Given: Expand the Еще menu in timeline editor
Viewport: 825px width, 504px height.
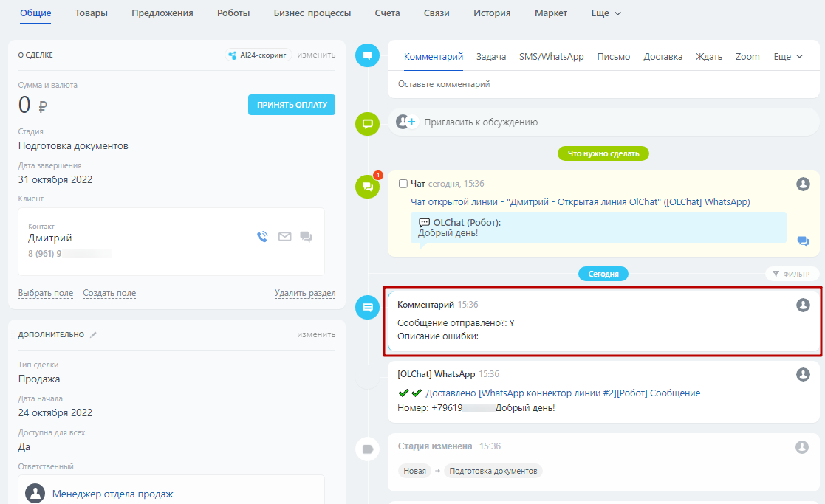Looking at the screenshot, I should tap(788, 57).
